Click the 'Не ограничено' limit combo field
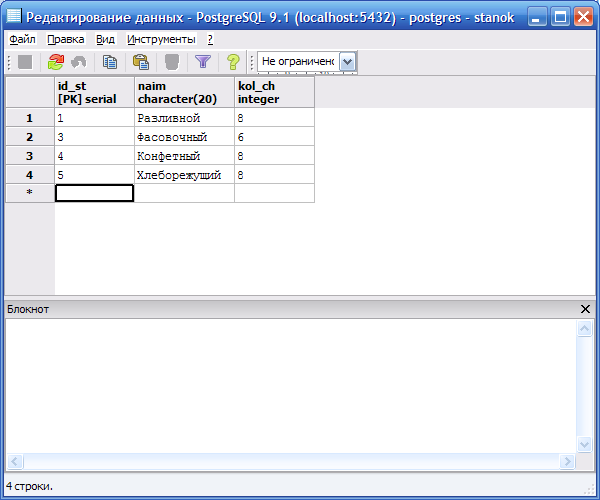The image size is (600, 500). 298,62
